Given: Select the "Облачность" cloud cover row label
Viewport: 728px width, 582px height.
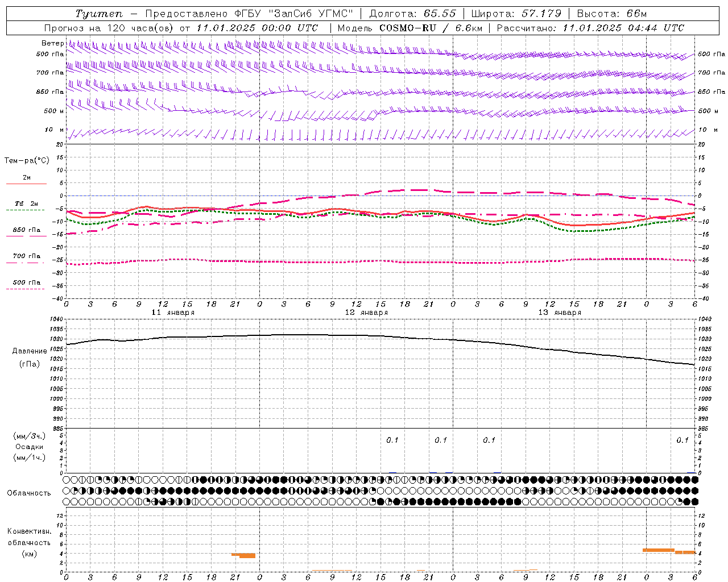Looking at the screenshot, I should 29,493.
